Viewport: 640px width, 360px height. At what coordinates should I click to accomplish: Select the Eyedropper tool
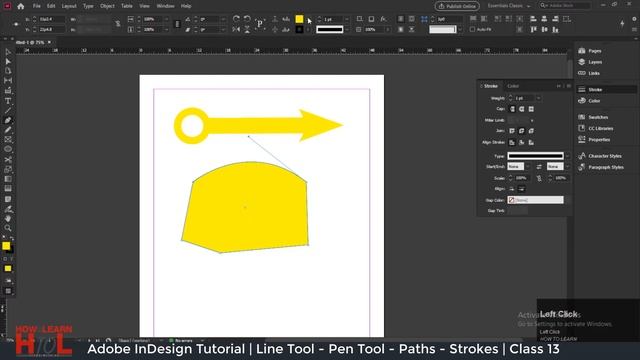pos(8,209)
